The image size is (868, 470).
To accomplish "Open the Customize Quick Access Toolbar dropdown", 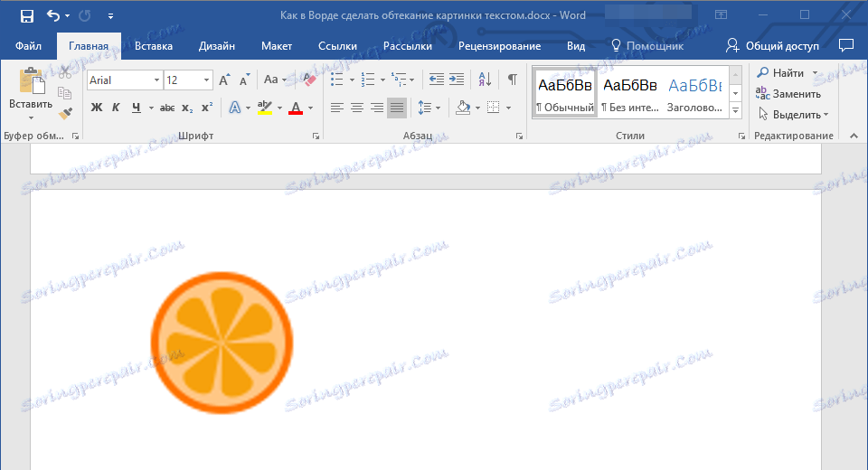I will 110,16.
